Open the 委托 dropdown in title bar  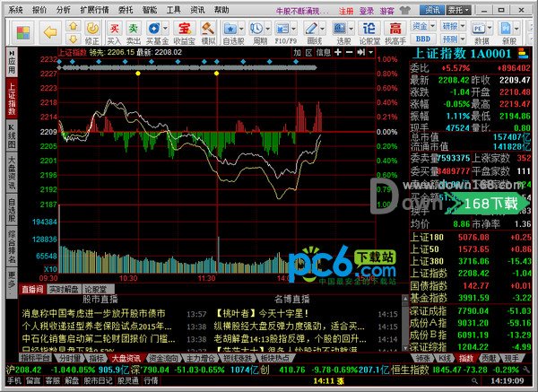458,10
